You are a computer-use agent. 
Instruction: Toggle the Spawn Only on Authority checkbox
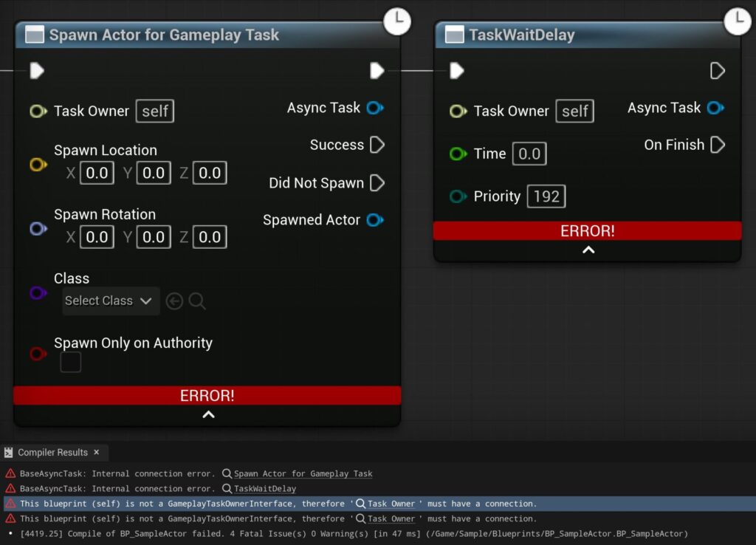coord(71,362)
